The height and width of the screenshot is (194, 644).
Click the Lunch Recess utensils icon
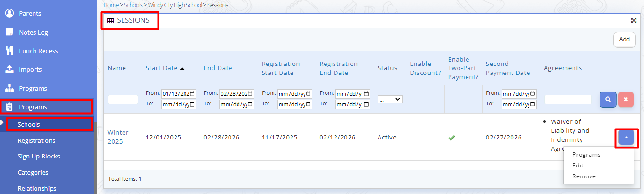pyautogui.click(x=9, y=51)
